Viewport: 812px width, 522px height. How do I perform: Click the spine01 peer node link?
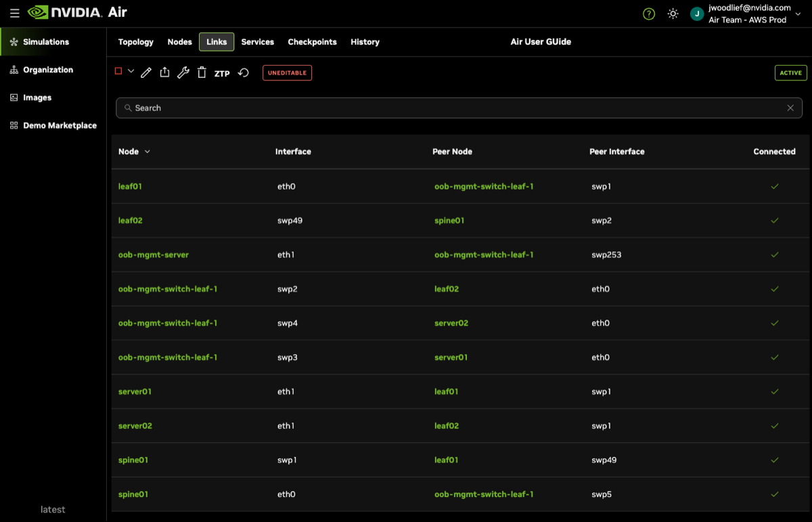tap(449, 221)
